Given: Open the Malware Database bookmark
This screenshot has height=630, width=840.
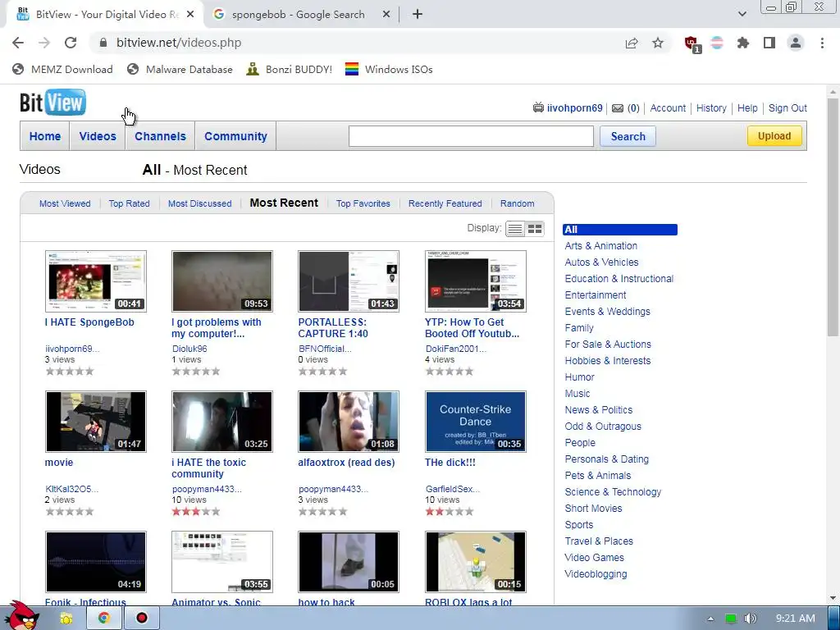Looking at the screenshot, I should [x=180, y=69].
